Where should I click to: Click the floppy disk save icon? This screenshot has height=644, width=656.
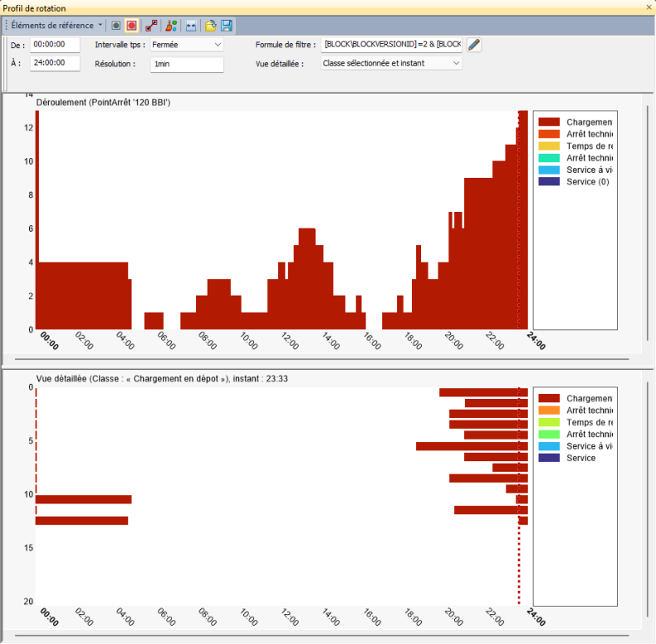(226, 26)
